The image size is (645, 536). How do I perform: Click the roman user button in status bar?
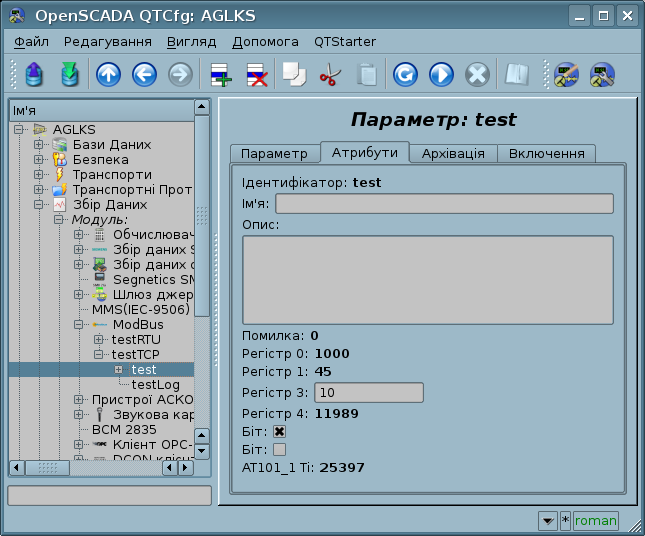click(595, 520)
